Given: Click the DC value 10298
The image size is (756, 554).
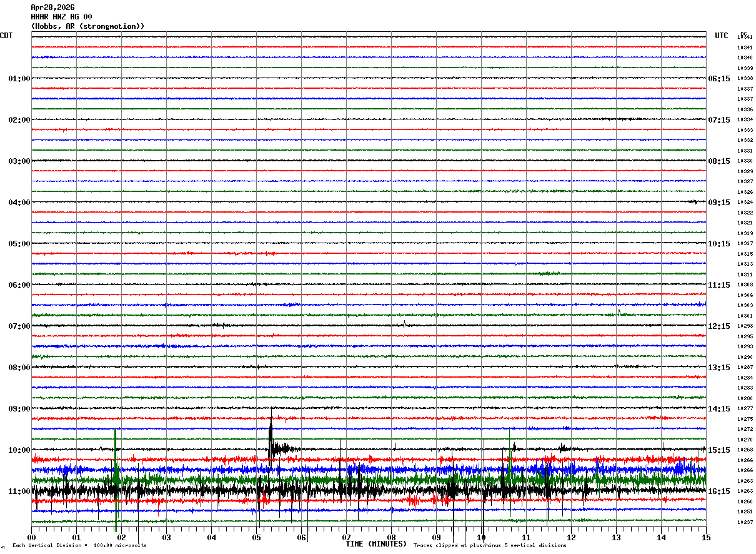Looking at the screenshot, I should 745,326.
